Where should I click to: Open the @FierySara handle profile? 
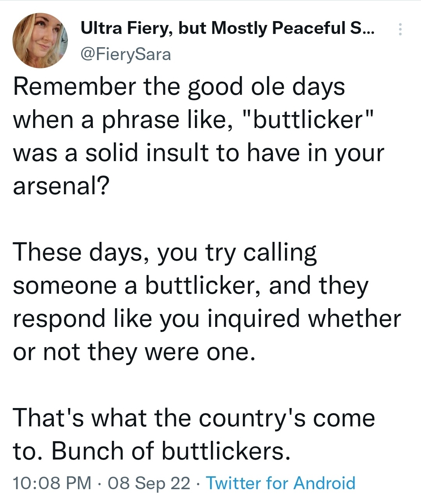(126, 54)
